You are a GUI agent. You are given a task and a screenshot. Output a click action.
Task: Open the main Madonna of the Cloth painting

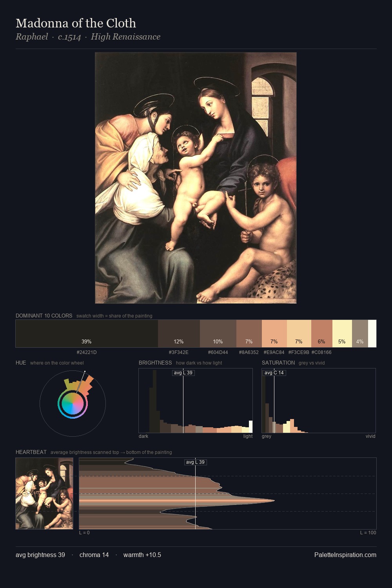coord(196,178)
